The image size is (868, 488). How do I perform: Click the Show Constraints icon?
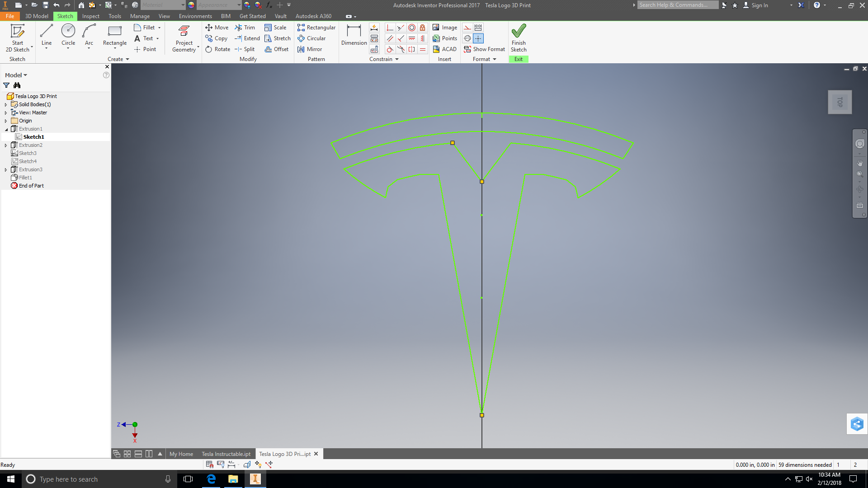point(374,38)
